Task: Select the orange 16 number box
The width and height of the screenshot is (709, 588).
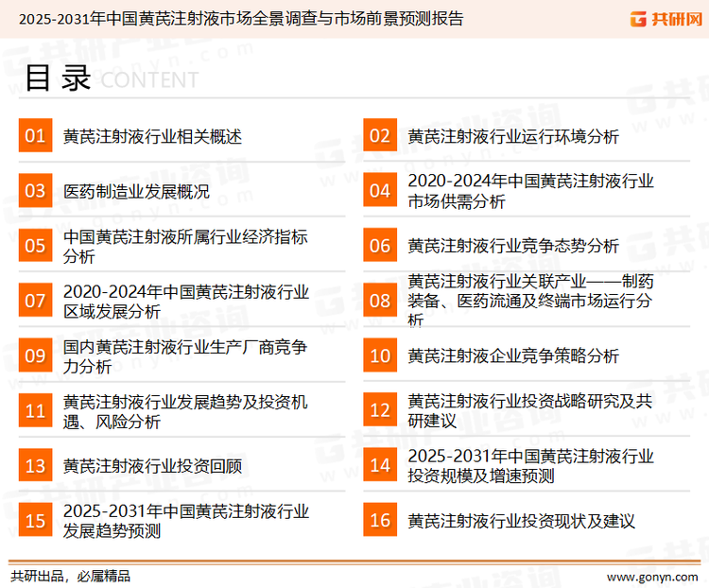Action: tap(380, 520)
